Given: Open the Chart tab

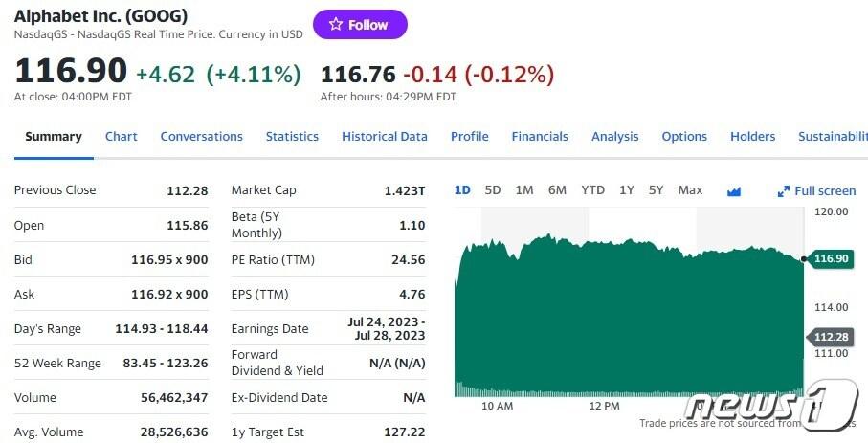Looking at the screenshot, I should coord(122,137).
